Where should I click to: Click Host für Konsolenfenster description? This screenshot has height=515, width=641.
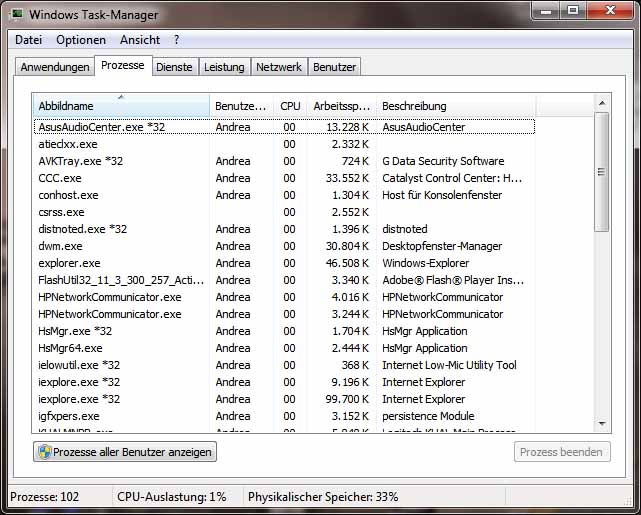[442, 195]
